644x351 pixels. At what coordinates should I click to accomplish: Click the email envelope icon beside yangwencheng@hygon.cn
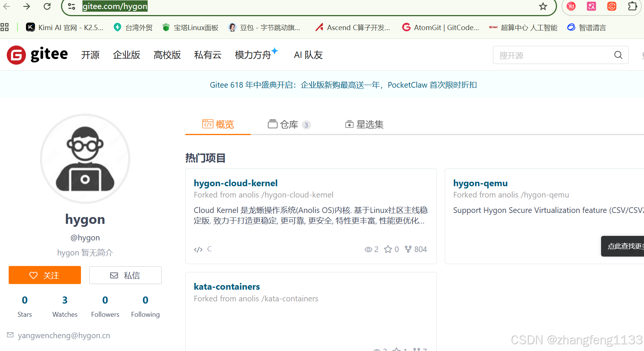(x=10, y=335)
